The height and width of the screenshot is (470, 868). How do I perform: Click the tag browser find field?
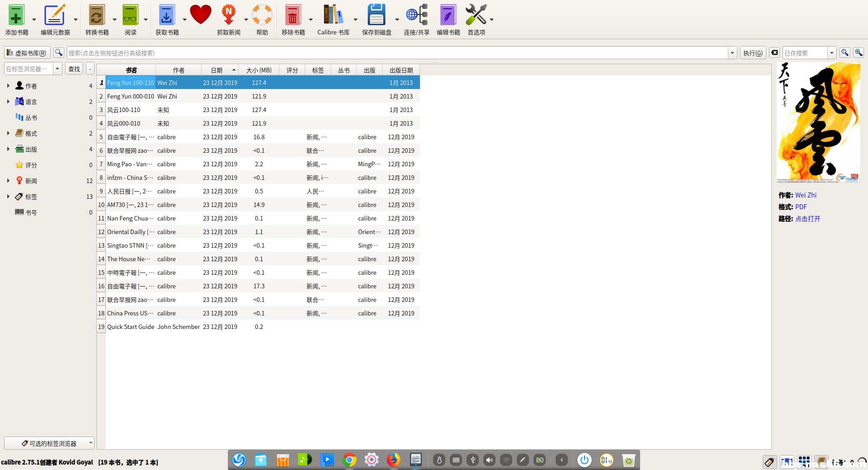coord(28,69)
